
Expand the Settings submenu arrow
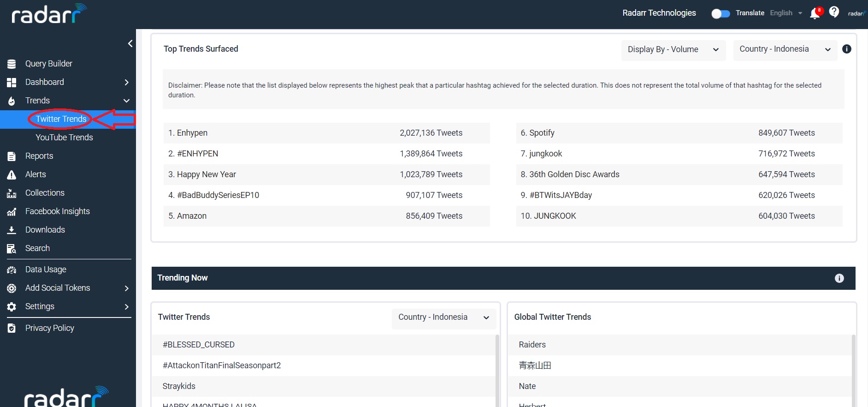(127, 307)
